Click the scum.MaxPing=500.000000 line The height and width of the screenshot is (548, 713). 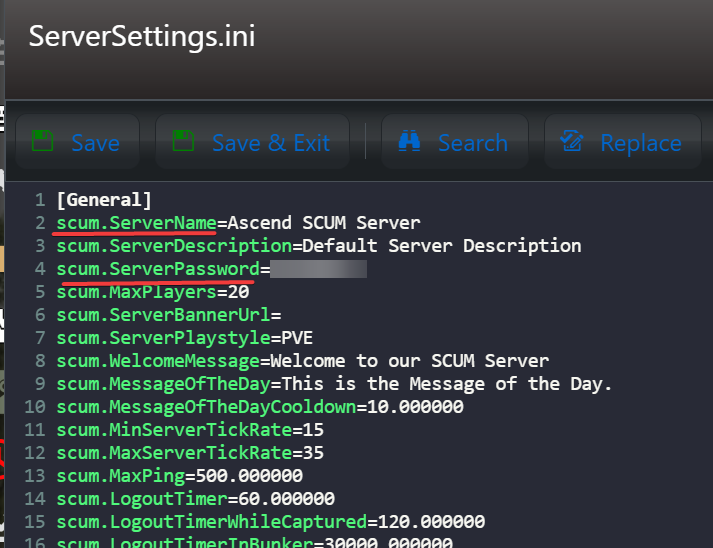coord(180,476)
